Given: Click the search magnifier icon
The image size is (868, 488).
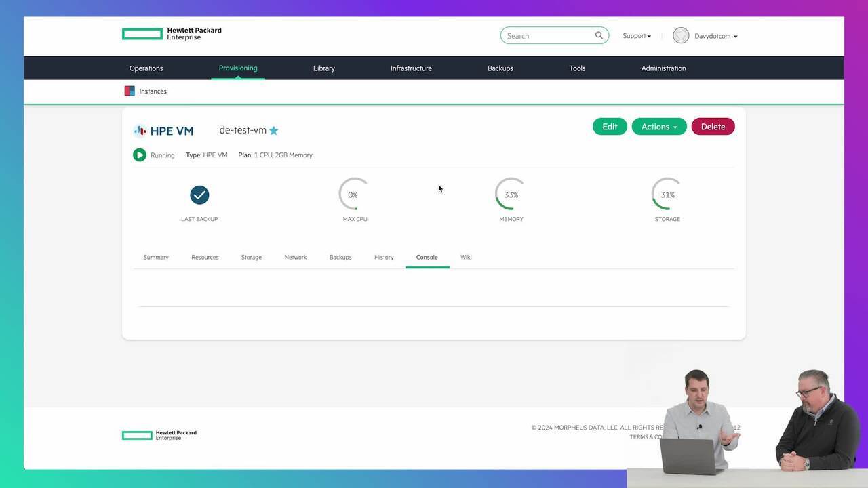Looking at the screenshot, I should click(599, 35).
